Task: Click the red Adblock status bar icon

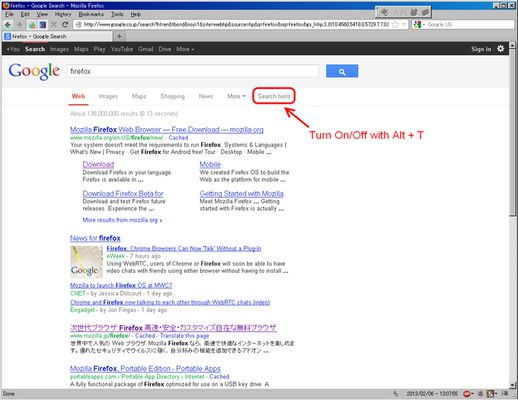Action: [x=466, y=394]
